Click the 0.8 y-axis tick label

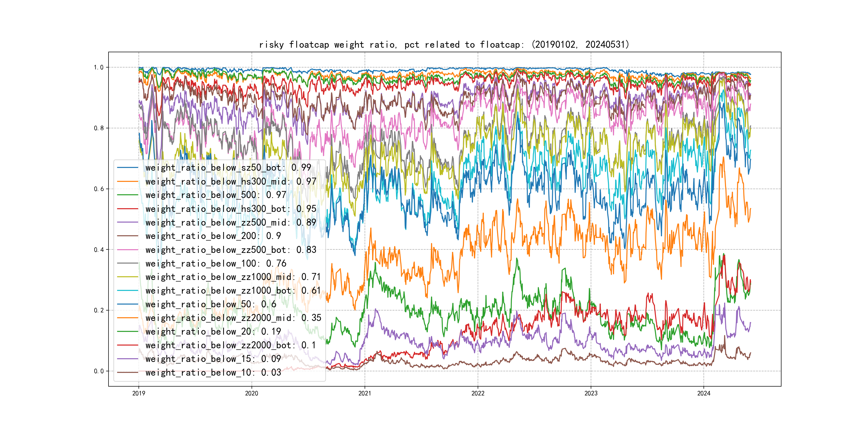pos(99,128)
